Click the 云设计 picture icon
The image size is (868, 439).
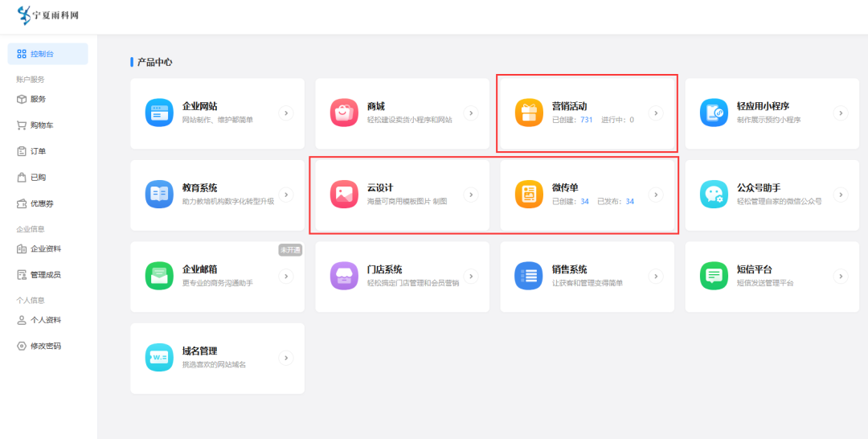(x=344, y=195)
